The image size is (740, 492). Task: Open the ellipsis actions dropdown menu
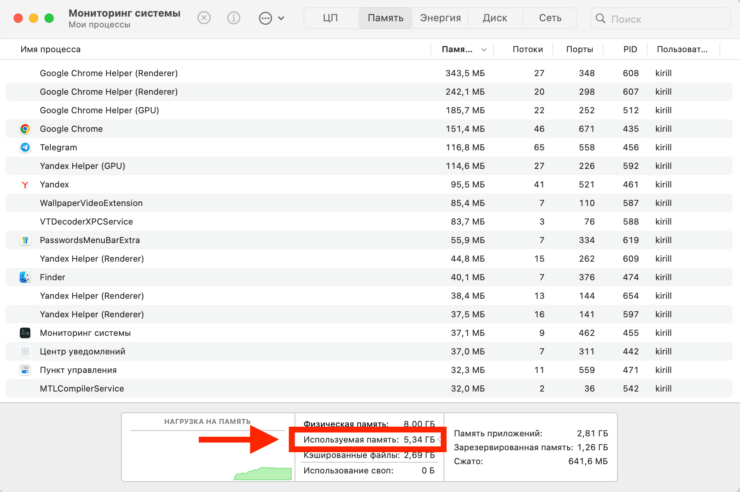point(270,18)
